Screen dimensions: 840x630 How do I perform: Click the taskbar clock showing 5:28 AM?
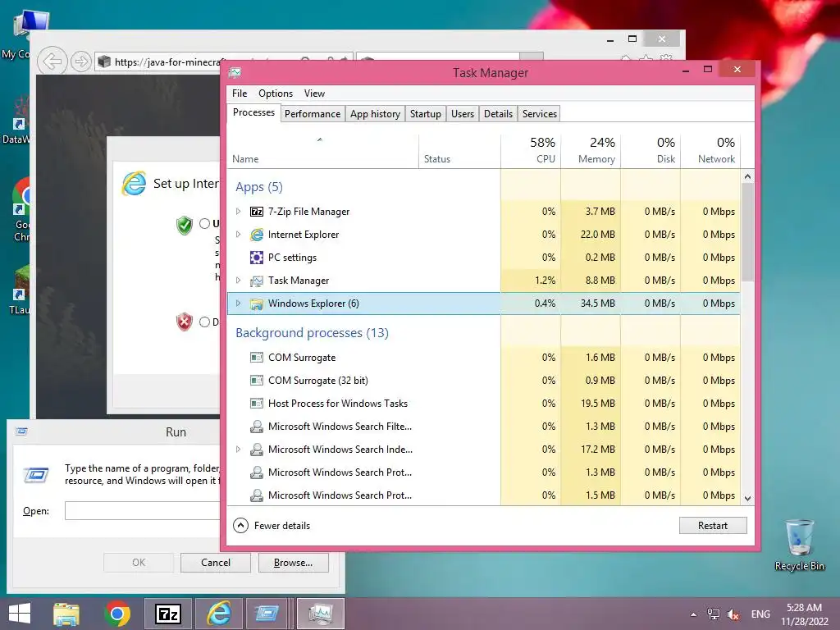tap(804, 614)
